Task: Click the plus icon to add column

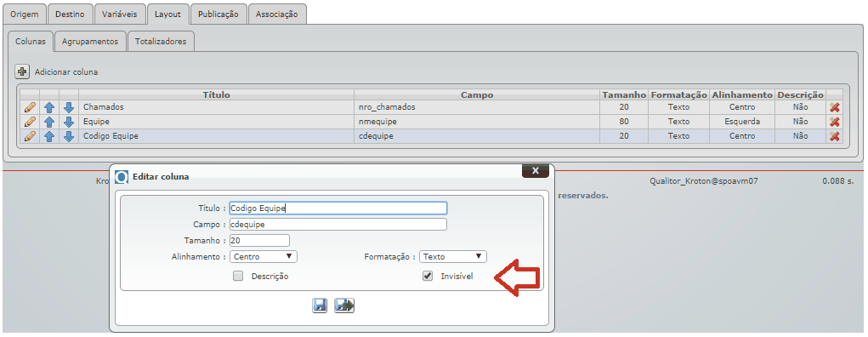Action: pos(22,71)
